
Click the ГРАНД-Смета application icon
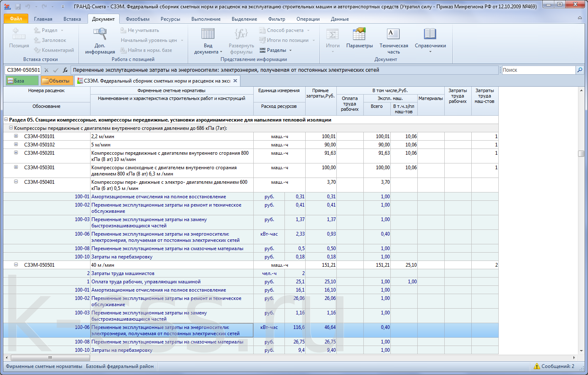click(7, 6)
